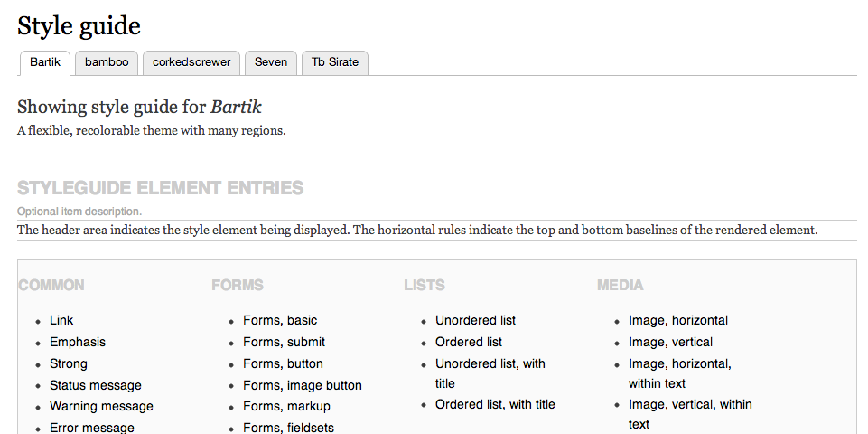Click the Link entry under Common
The width and height of the screenshot is (868, 434).
point(61,320)
